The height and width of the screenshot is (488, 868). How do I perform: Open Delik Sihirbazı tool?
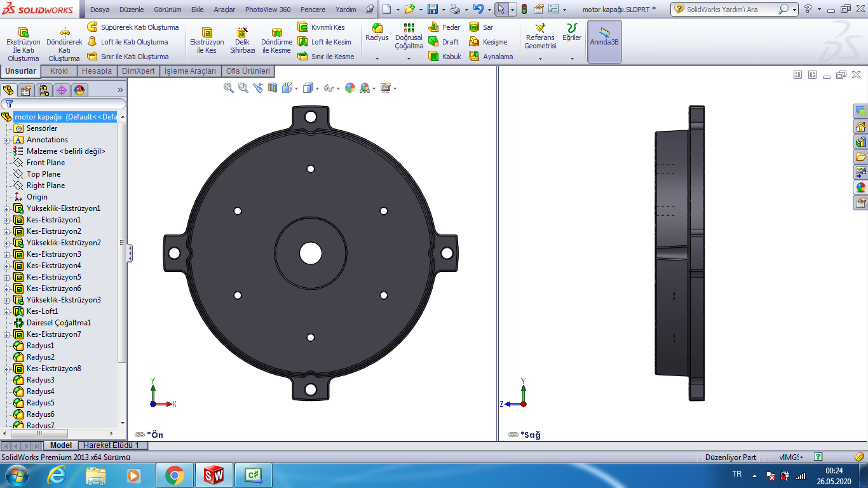click(x=243, y=41)
